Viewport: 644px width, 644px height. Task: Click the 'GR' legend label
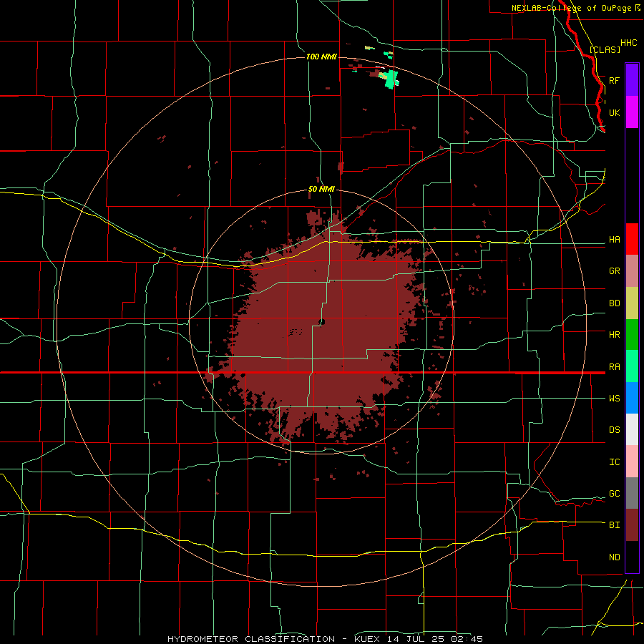click(x=614, y=271)
